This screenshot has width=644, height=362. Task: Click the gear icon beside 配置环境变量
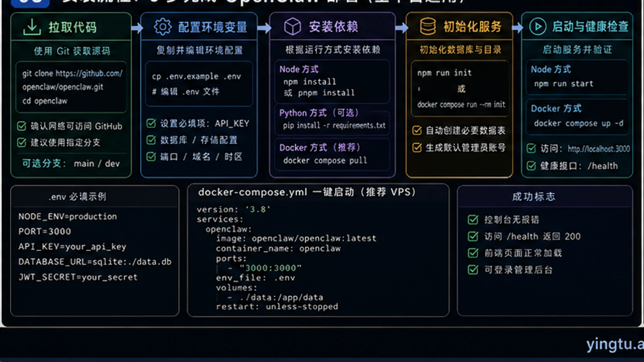(163, 27)
